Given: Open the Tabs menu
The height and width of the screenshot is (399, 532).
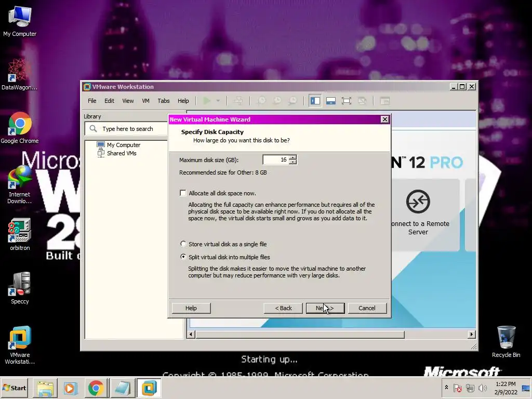Looking at the screenshot, I should pos(164,101).
